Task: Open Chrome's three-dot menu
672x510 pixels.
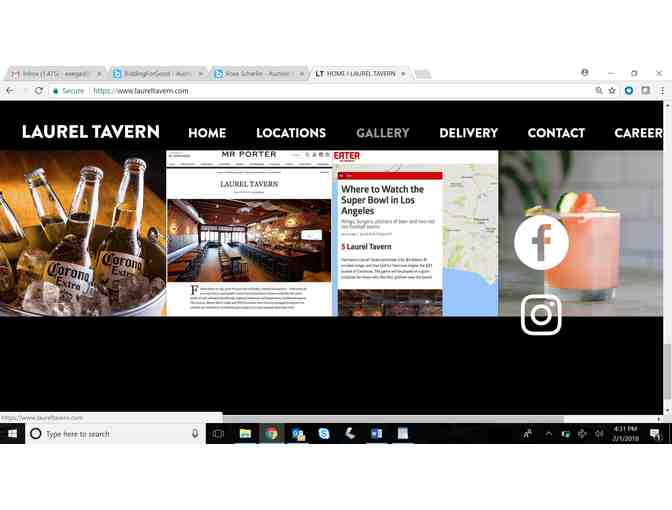Action: pos(661,91)
